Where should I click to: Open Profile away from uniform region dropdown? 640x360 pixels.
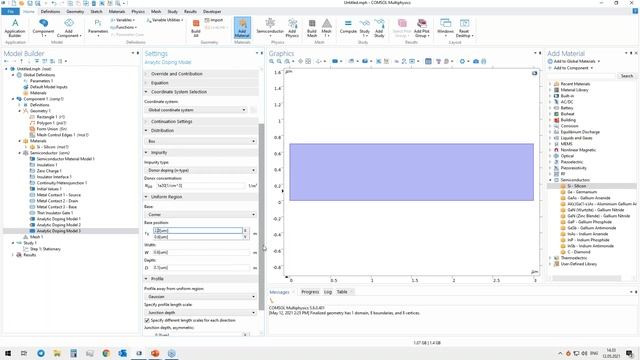[200, 297]
